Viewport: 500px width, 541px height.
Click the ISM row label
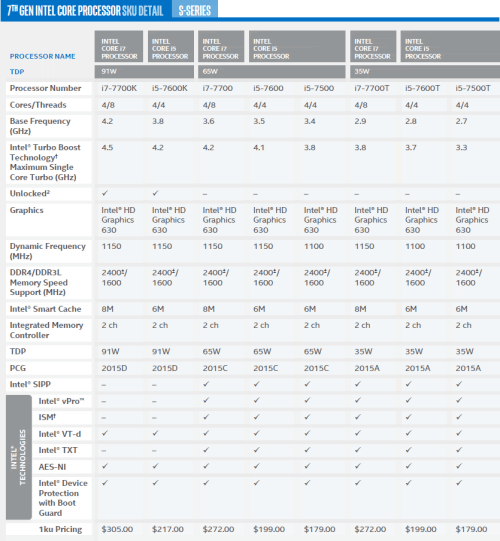pyautogui.click(x=47, y=417)
